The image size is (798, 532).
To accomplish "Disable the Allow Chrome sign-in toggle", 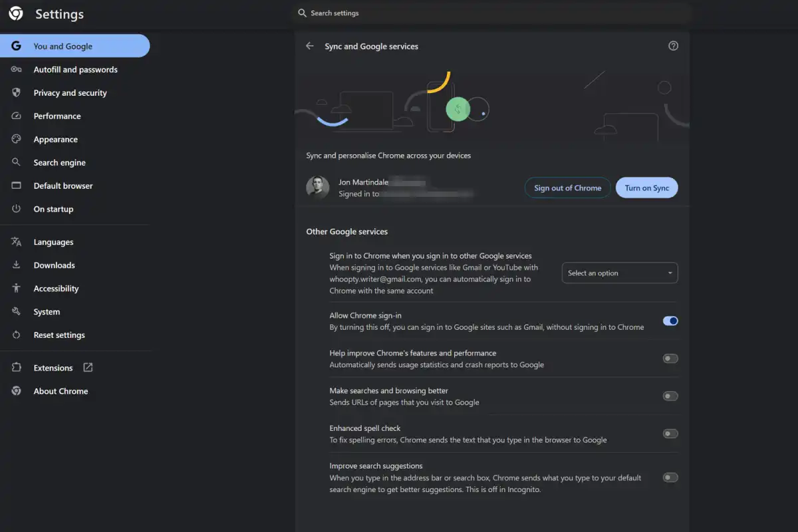I will click(x=670, y=321).
